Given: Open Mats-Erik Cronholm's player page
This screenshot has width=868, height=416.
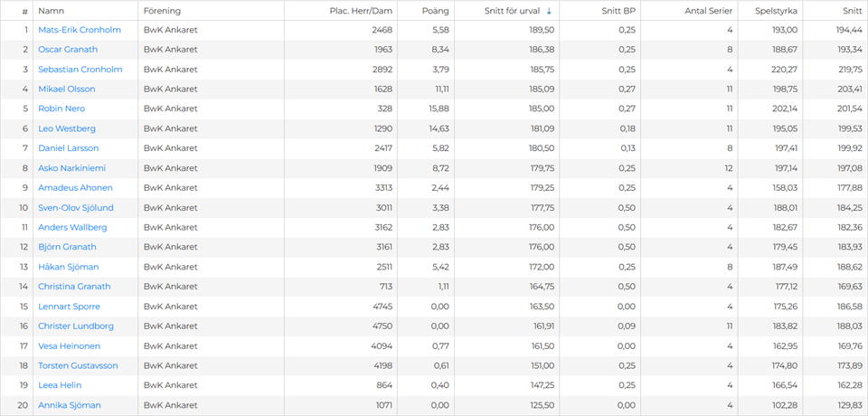Looking at the screenshot, I should [x=80, y=30].
